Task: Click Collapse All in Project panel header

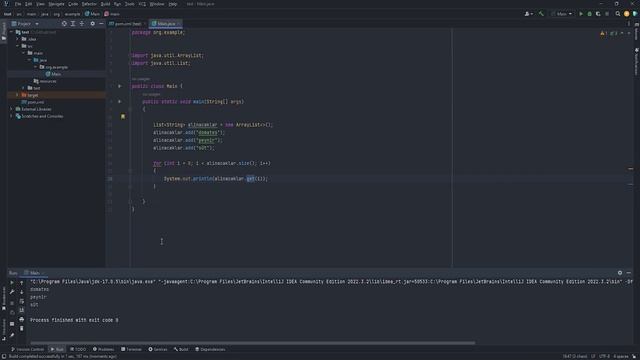Action: click(x=82, y=24)
